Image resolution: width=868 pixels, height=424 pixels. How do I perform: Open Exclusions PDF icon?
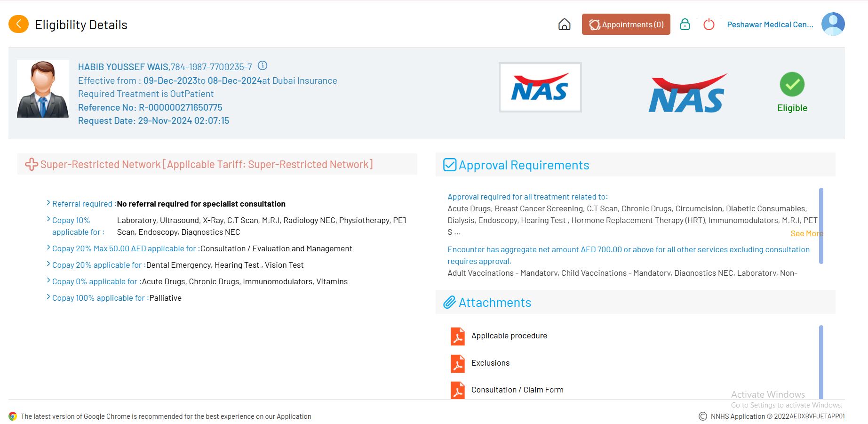click(x=457, y=363)
